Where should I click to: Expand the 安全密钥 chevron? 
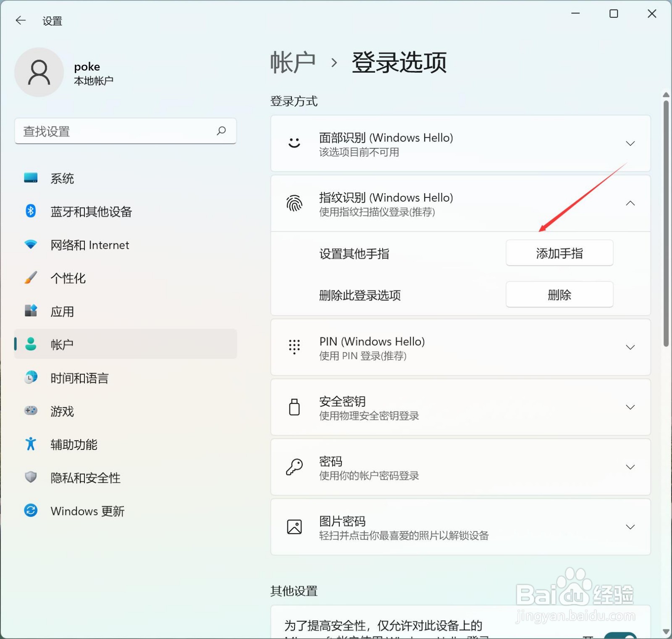[x=630, y=407]
